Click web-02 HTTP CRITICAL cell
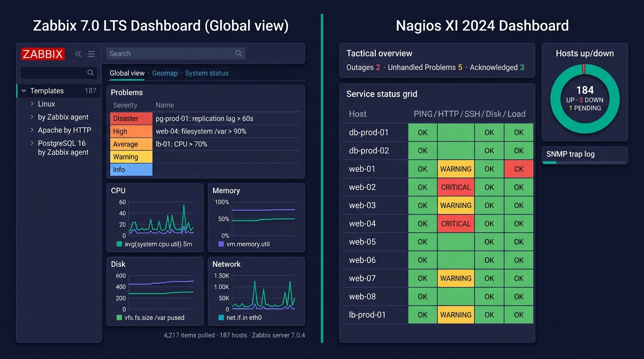The image size is (644, 359). point(456,187)
